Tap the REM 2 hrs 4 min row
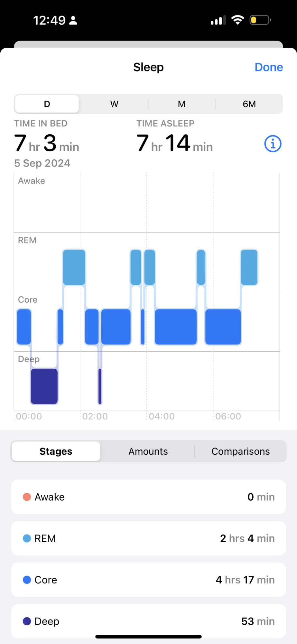Screen dimensions: 297x644 pos(148,538)
